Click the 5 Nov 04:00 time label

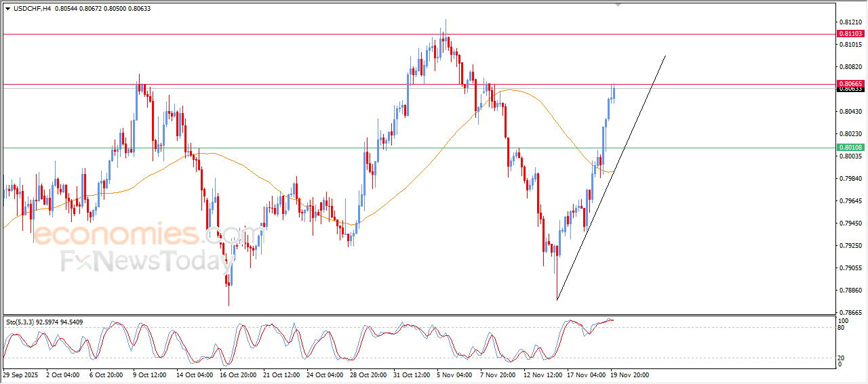(x=455, y=374)
